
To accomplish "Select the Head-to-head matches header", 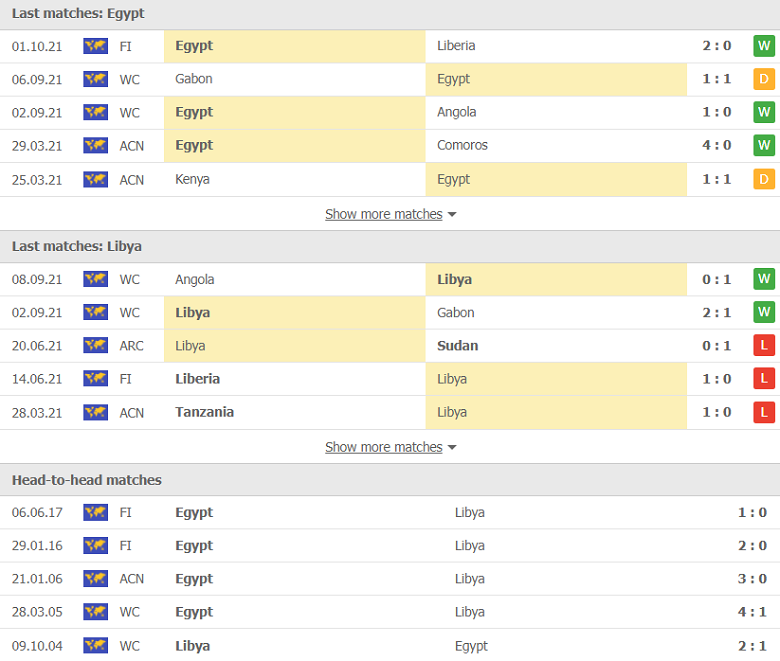I will point(87,480).
